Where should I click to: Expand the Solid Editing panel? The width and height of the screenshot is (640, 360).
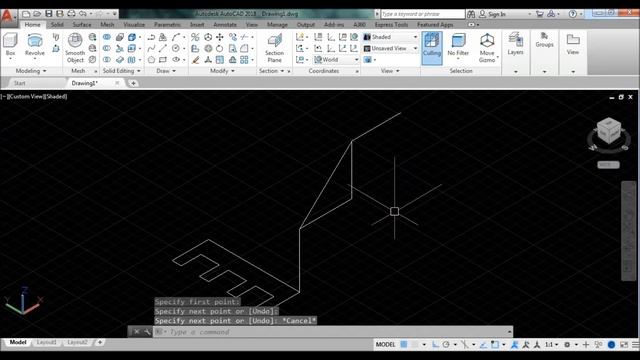pos(122,71)
